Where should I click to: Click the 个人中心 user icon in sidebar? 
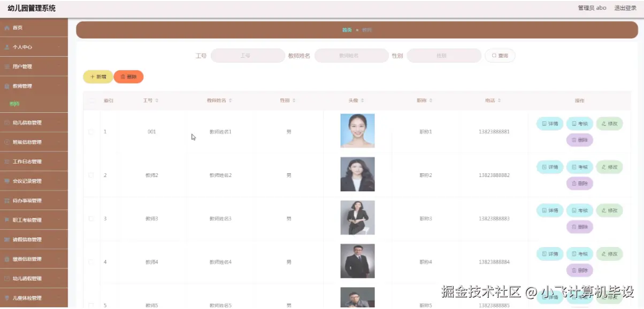6,47
